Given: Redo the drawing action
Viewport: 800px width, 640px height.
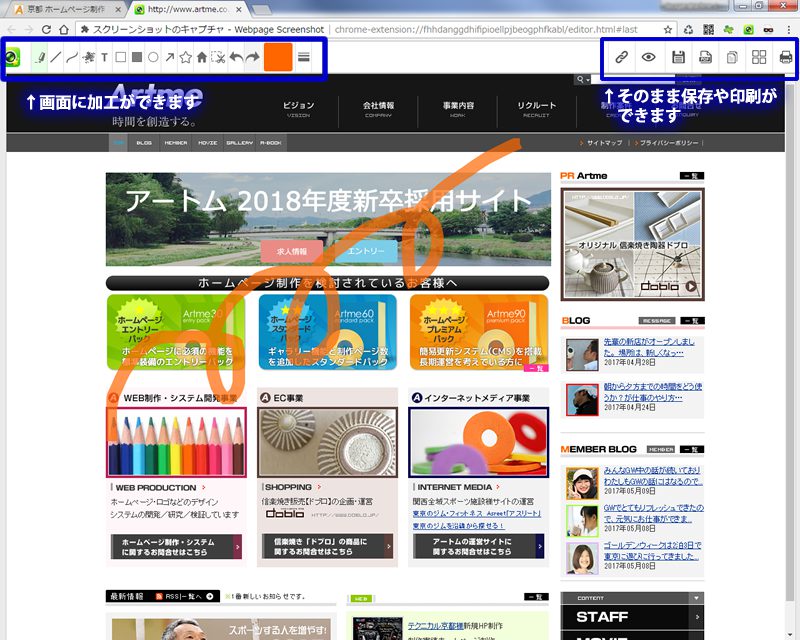Looking at the screenshot, I should pos(253,57).
